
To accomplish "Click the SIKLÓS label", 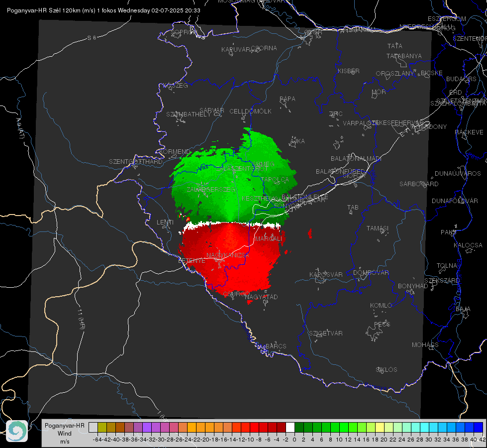I will coord(387,370).
